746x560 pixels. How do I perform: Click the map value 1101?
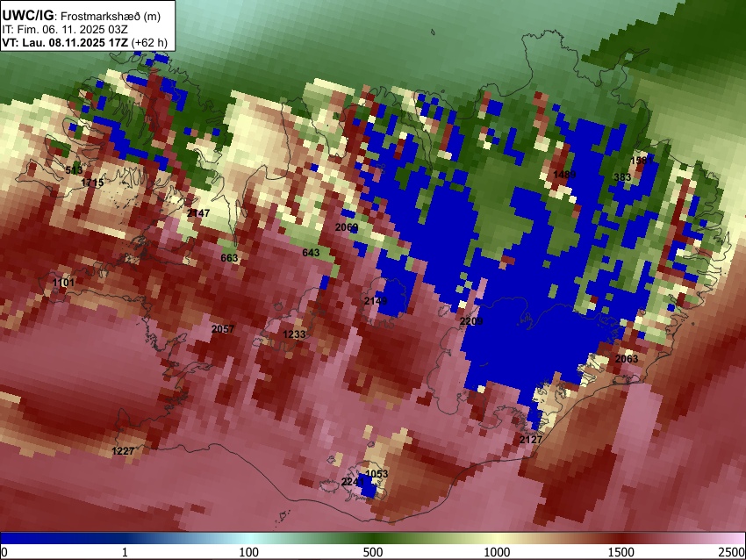pyautogui.click(x=63, y=283)
